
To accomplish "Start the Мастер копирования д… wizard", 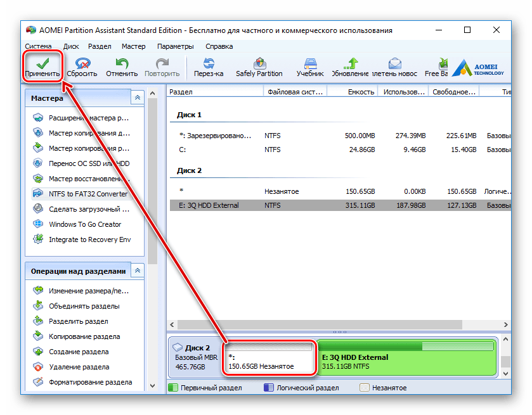I will [82, 133].
